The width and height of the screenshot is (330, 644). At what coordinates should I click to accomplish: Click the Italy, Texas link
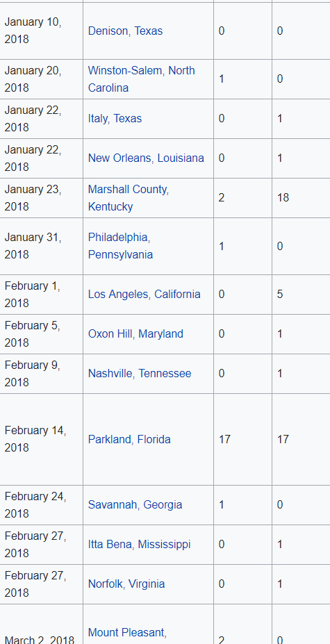[115, 119]
